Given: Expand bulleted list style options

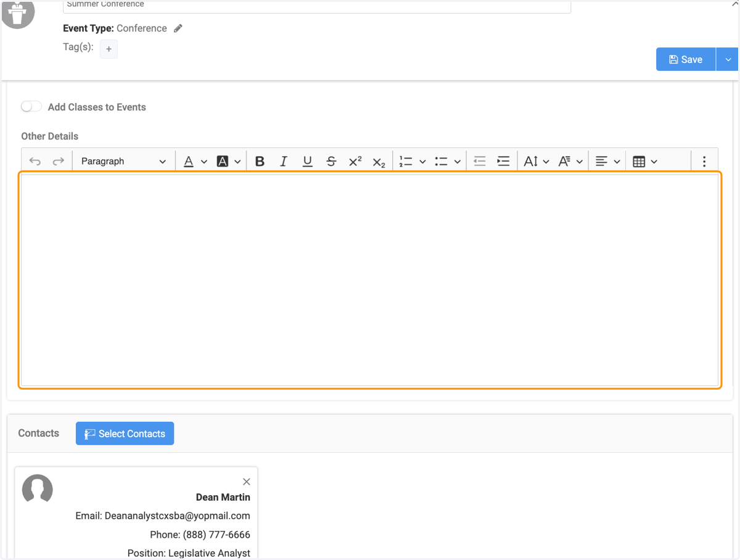Looking at the screenshot, I should (458, 162).
